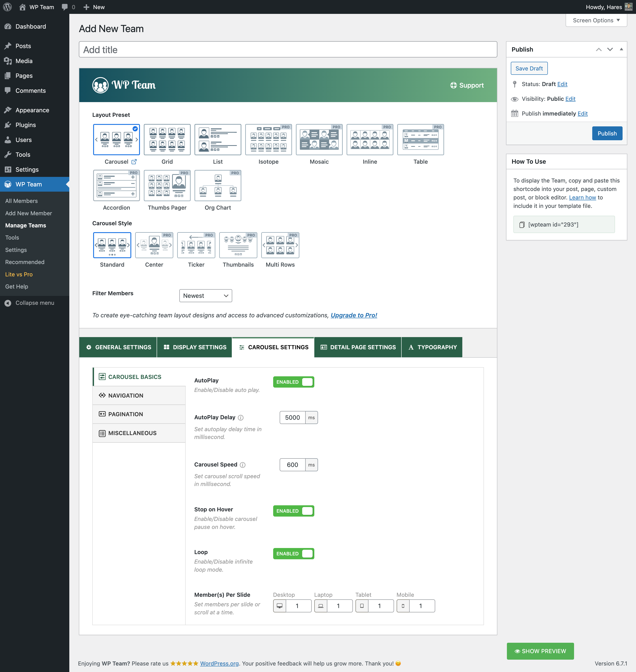Choose the List layout preset icon

coord(218,139)
